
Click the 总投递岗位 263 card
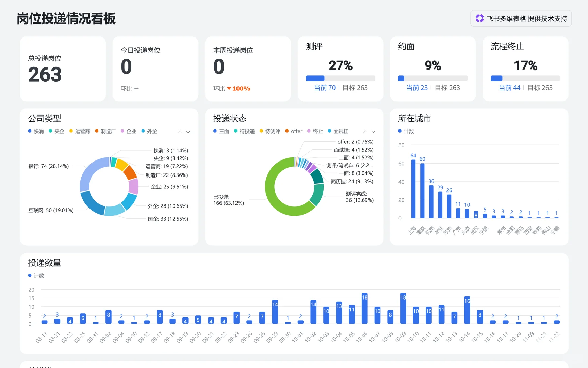coord(63,69)
